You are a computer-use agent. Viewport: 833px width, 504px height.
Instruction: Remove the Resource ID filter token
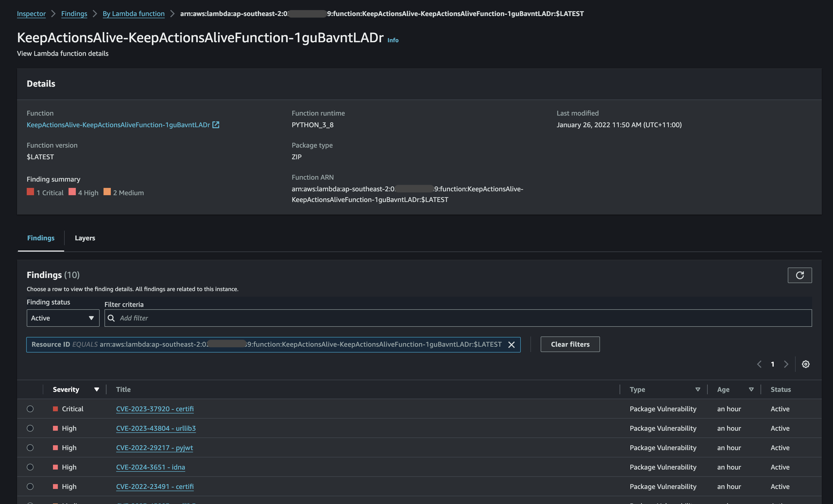coord(512,344)
